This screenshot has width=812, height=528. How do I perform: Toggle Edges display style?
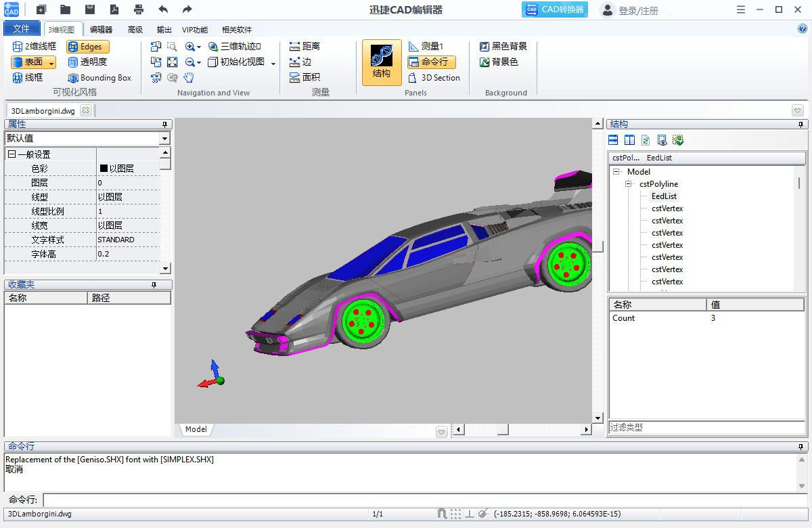(87, 47)
